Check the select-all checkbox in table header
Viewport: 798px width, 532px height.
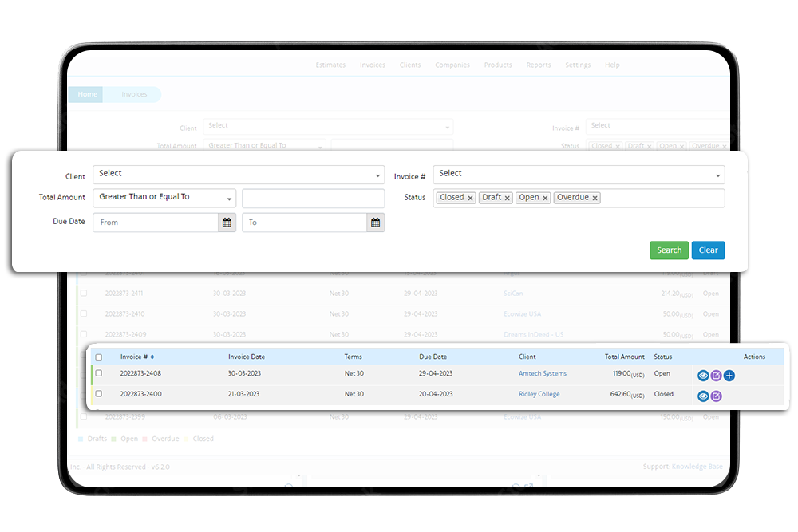[x=99, y=357]
